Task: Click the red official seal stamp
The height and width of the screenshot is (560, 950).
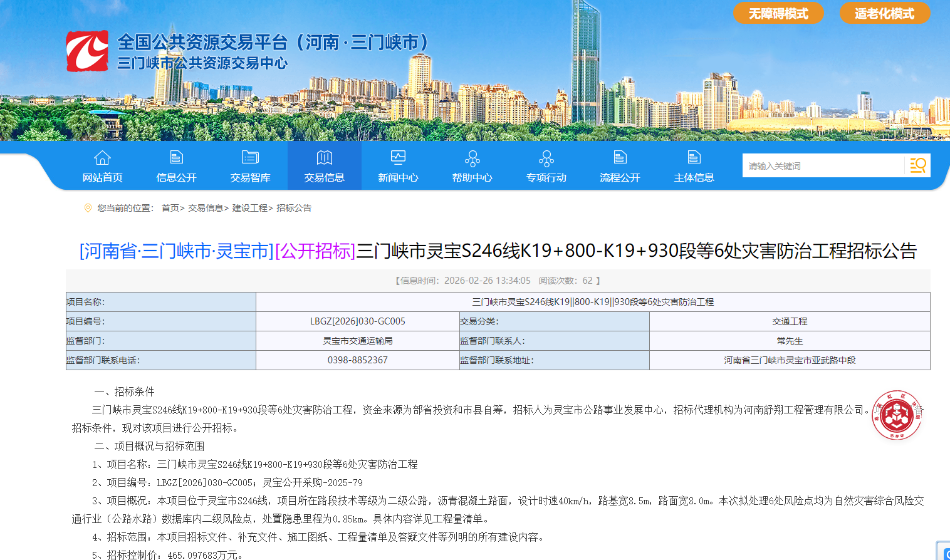Action: coord(897,415)
